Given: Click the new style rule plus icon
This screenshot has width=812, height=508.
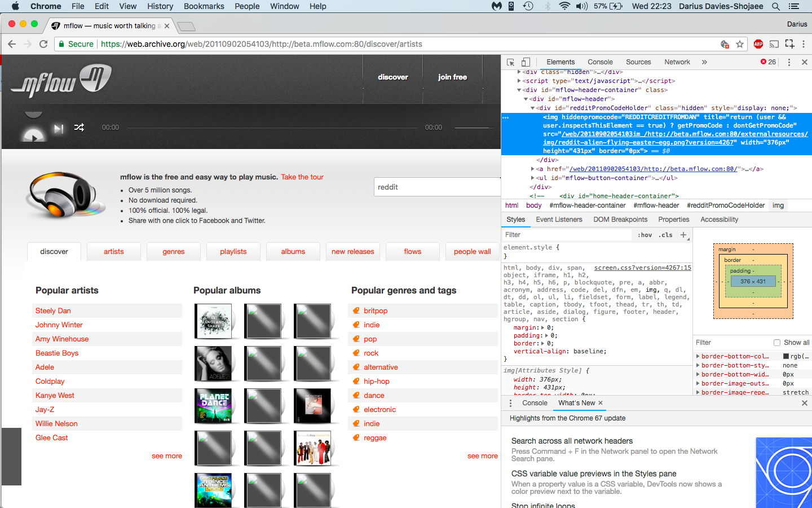Looking at the screenshot, I should pos(683,235).
